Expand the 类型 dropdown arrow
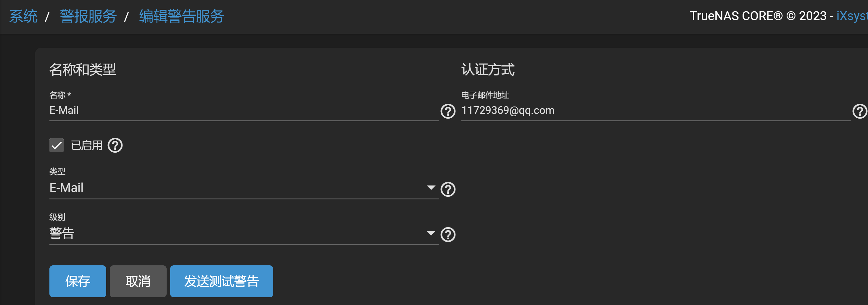Image resolution: width=868 pixels, height=305 pixels. coord(431,188)
